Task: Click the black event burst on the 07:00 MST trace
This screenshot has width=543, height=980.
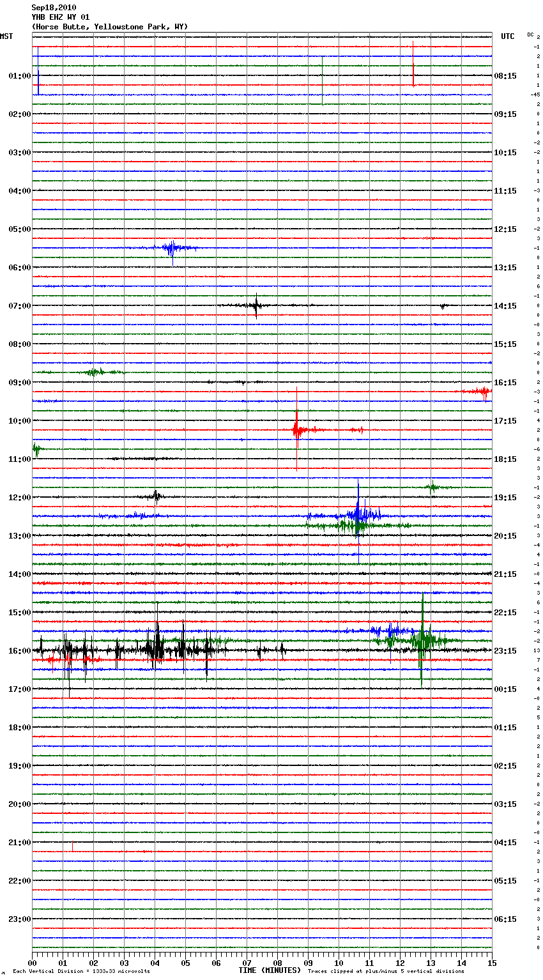Action: (256, 305)
